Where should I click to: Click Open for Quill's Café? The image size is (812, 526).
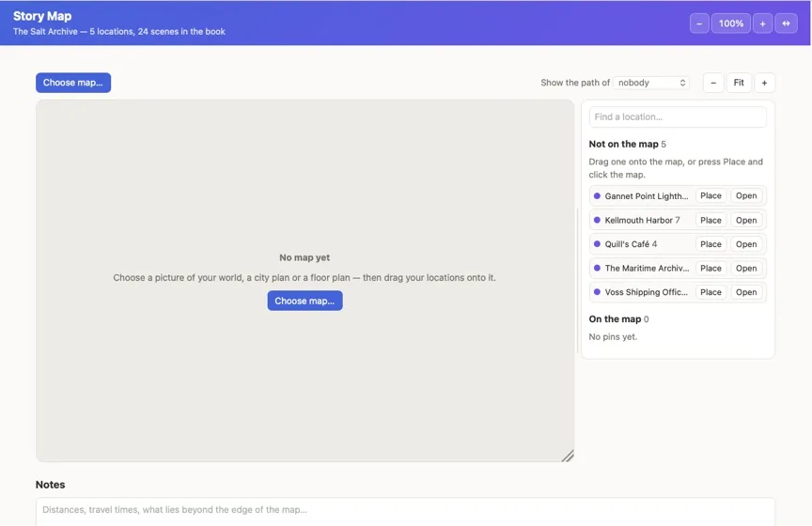click(745, 244)
